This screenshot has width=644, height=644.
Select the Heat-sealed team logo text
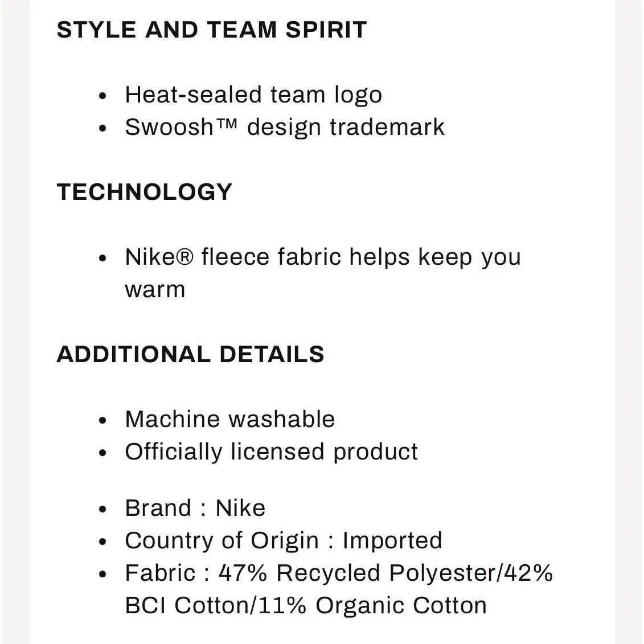point(253,95)
